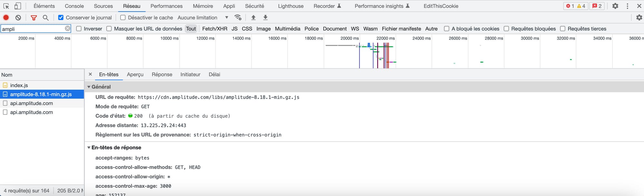Open Performances panel tab

click(166, 6)
